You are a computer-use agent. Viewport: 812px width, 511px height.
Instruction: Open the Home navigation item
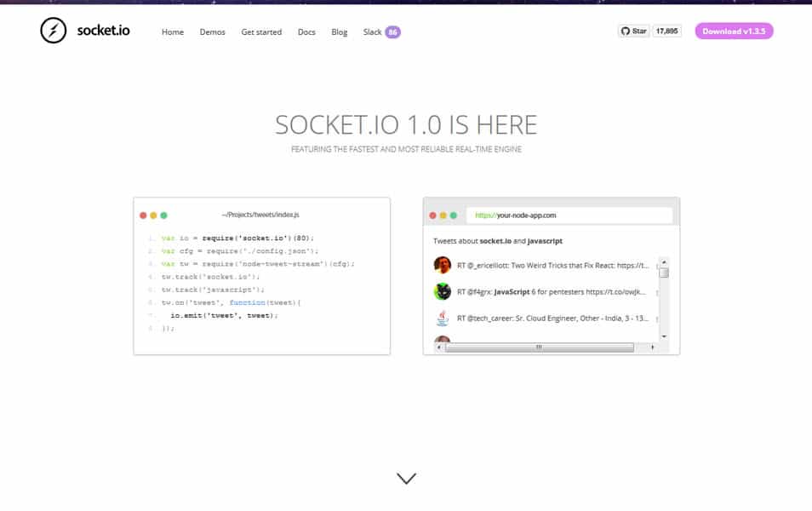point(173,32)
